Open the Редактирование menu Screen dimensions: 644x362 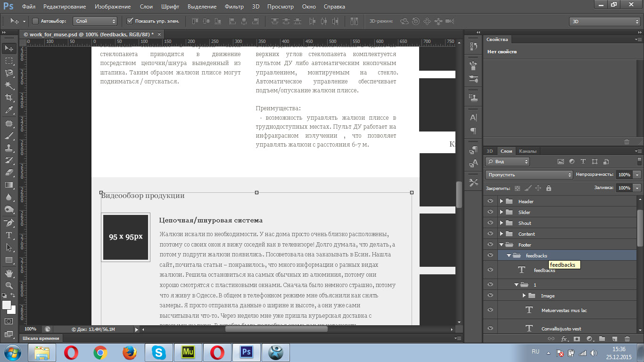click(x=65, y=7)
